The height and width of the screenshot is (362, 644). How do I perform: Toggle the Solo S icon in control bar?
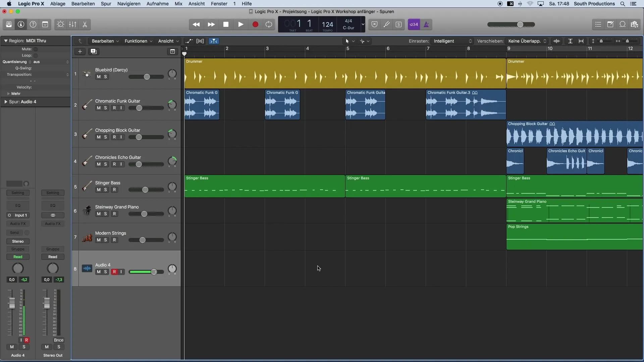pos(399,24)
